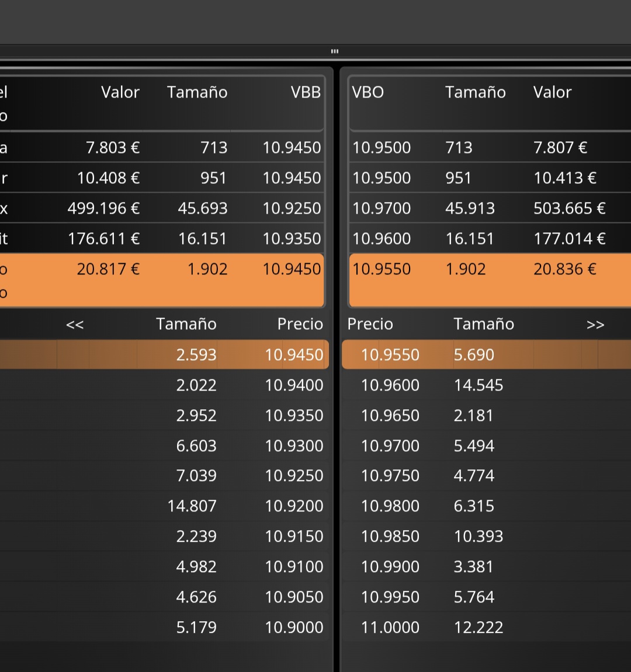This screenshot has height=672, width=631.
Task: Click the ask price 11.0000
Action: [x=390, y=628]
